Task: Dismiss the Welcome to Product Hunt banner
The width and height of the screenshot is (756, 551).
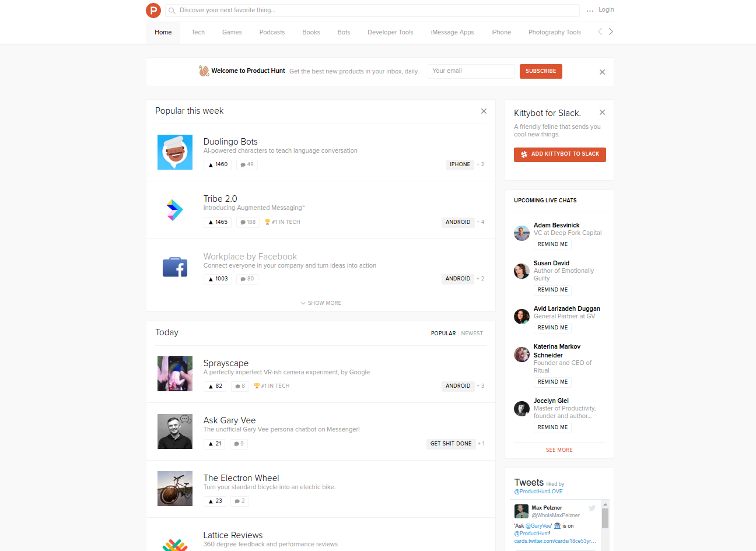Action: coord(602,72)
